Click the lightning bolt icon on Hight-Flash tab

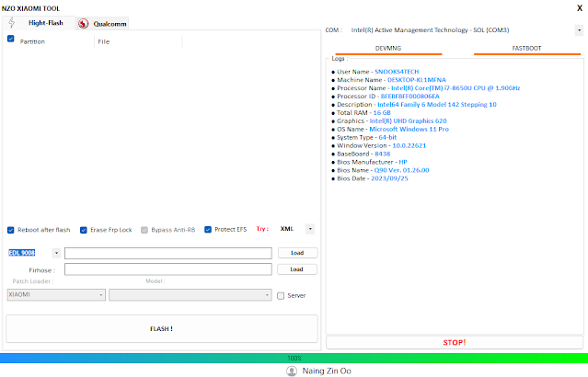pos(12,23)
